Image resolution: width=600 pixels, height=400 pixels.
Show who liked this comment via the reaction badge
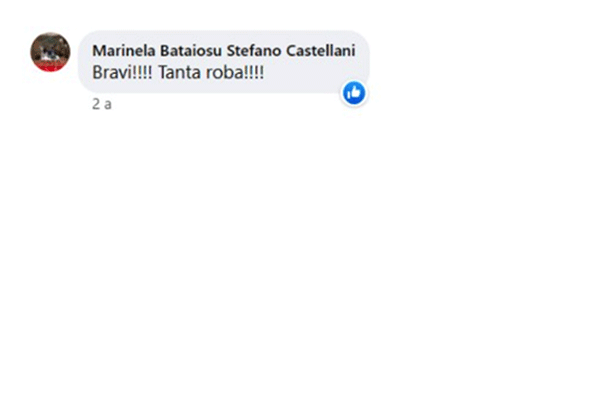click(x=354, y=93)
